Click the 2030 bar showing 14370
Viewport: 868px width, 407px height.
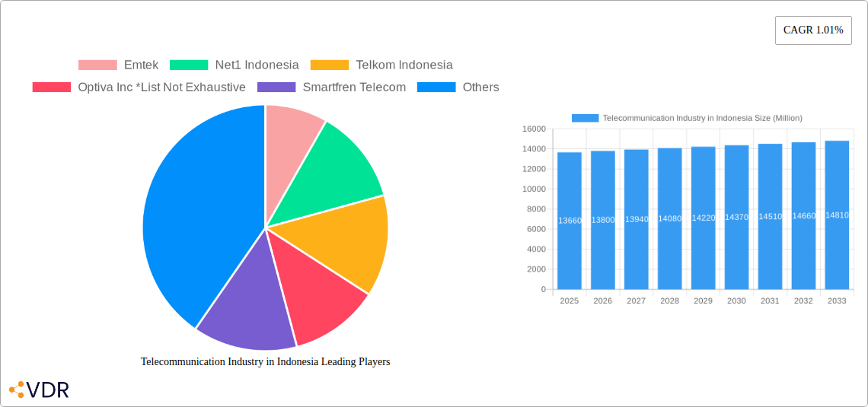pos(737,218)
